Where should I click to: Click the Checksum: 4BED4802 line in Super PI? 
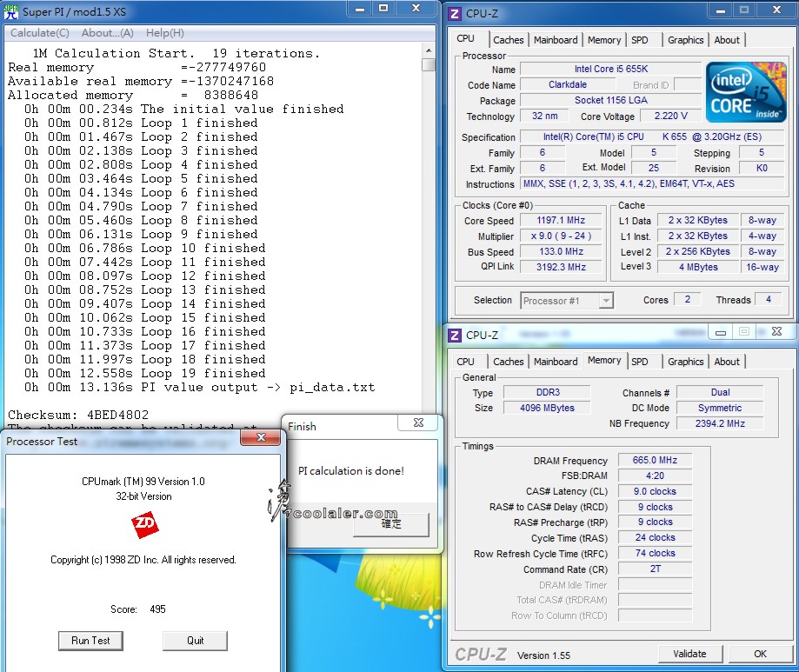click(78, 415)
